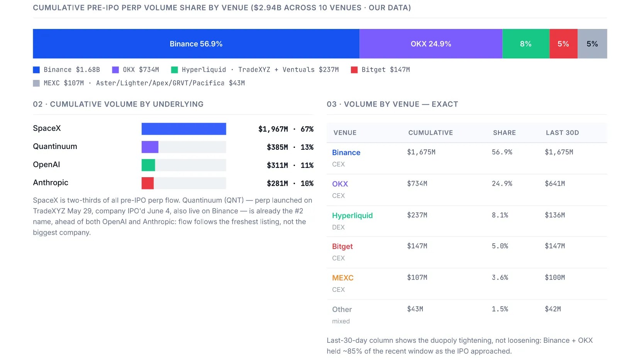Click the '$1,967M · 67%' value

coord(286,129)
